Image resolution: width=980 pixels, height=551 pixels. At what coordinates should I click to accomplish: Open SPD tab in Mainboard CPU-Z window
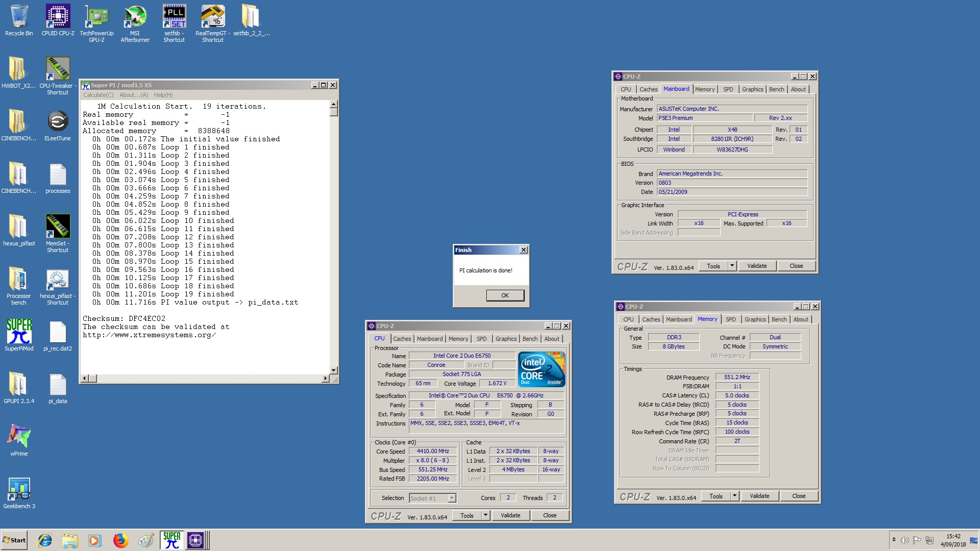point(728,89)
